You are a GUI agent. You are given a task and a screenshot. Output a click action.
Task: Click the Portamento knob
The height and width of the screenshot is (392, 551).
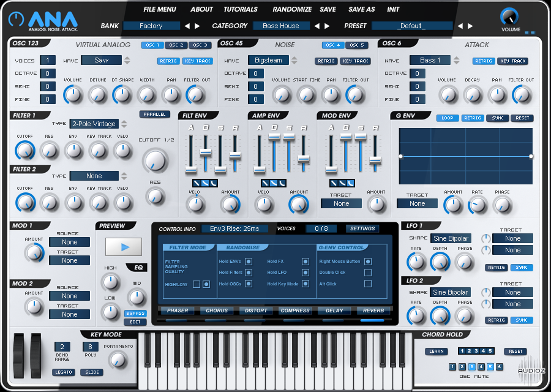point(118,360)
